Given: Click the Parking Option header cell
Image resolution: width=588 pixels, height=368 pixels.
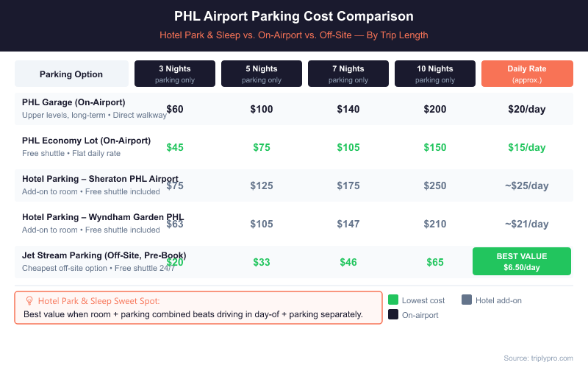Looking at the screenshot, I should [71, 74].
